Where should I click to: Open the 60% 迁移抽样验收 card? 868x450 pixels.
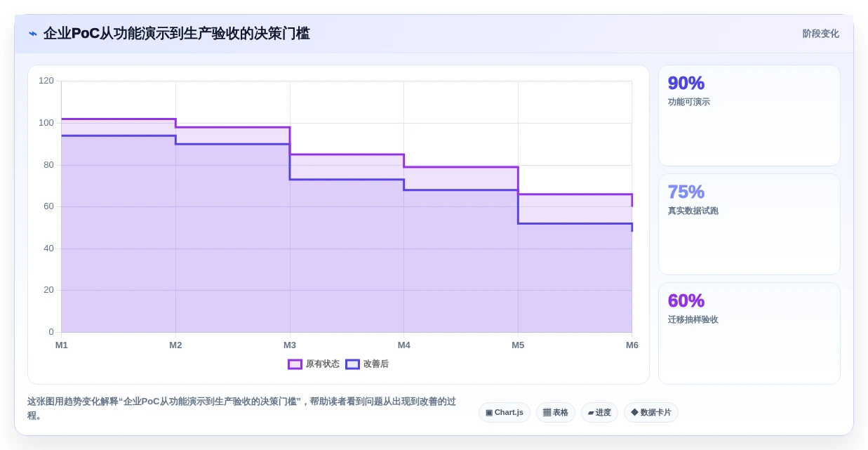pos(749,333)
